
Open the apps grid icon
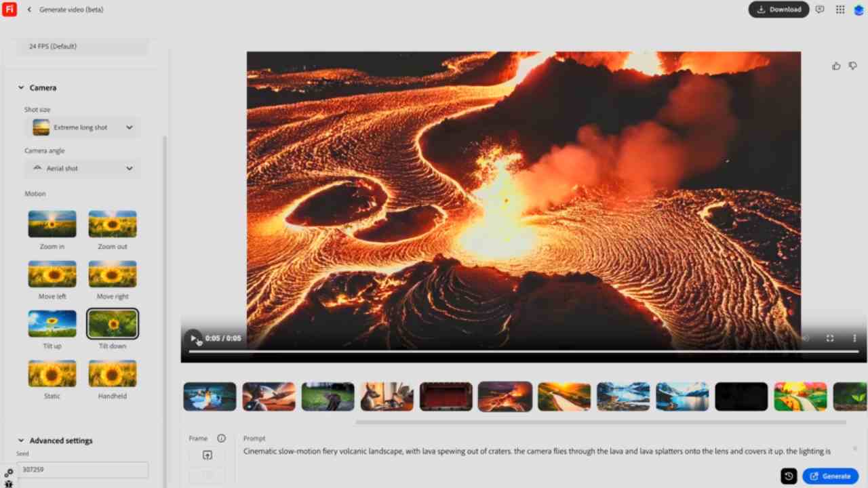[840, 9]
